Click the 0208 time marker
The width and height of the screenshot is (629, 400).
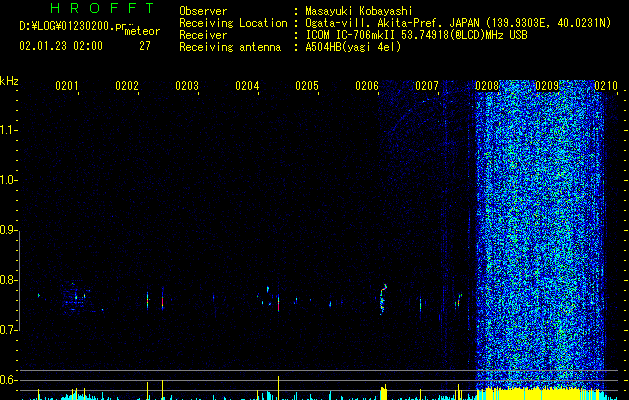(x=487, y=86)
